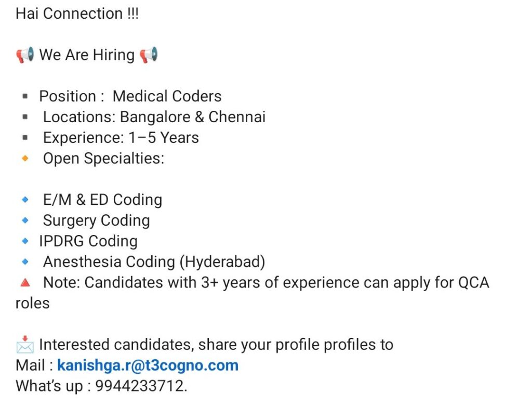Click the Experience: 1–5 Years text

pyautogui.click(x=121, y=138)
